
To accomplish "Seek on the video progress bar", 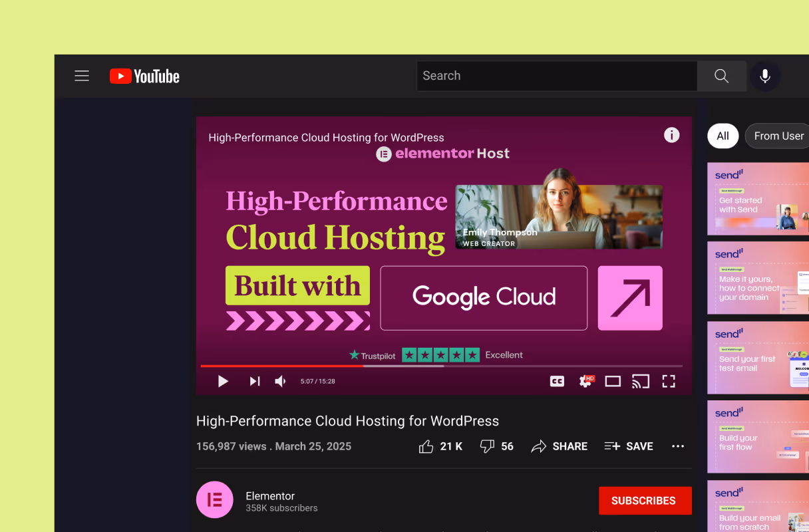I will [442, 366].
